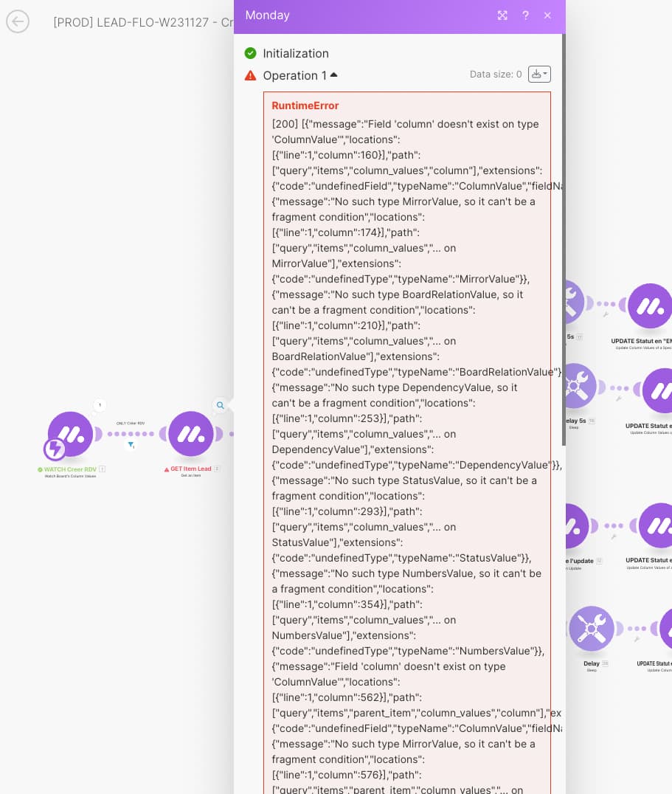Screen dimensions: 672x794
Task: Open the ONLY Creer RDV filter icon
Action: pyautogui.click(x=131, y=445)
